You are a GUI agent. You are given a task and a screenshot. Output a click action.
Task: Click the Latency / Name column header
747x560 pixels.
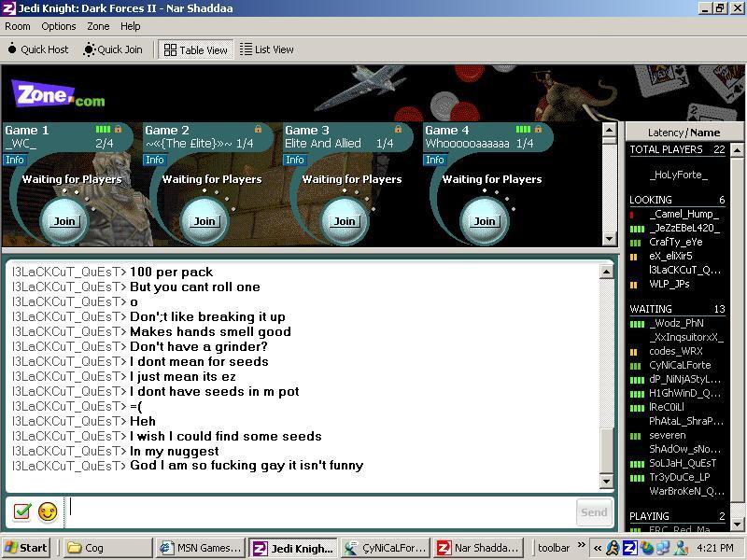coord(684,133)
